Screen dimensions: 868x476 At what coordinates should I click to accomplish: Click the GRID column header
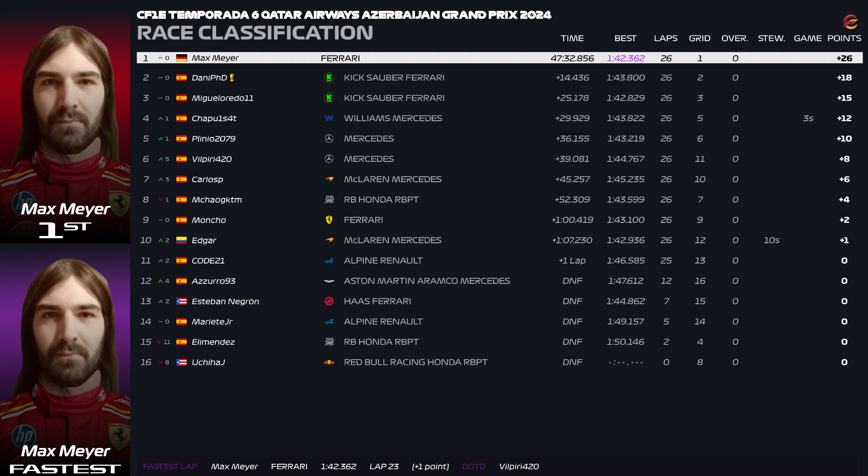pyautogui.click(x=699, y=38)
